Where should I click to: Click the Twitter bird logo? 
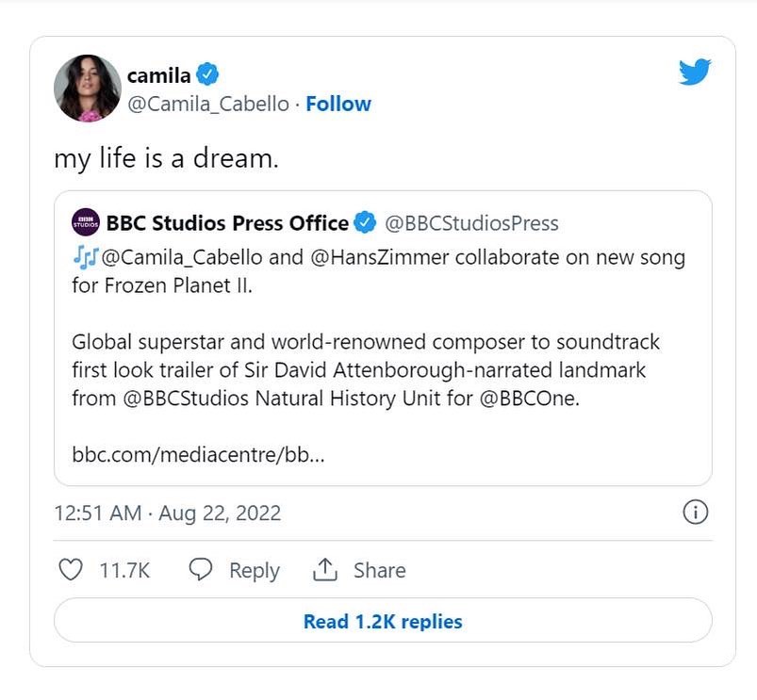click(x=695, y=73)
